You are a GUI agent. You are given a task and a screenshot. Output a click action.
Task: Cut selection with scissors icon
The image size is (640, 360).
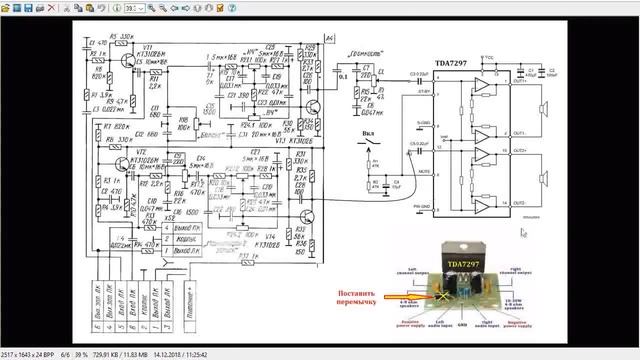tap(67, 8)
